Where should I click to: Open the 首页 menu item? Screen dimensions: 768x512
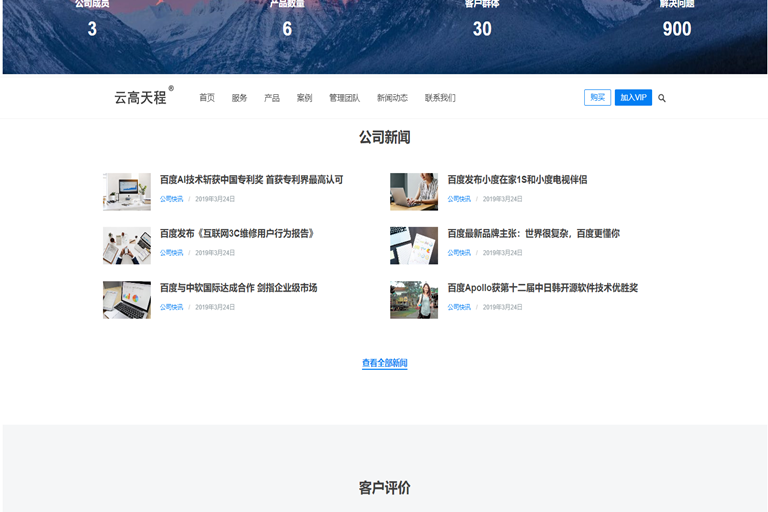207,98
